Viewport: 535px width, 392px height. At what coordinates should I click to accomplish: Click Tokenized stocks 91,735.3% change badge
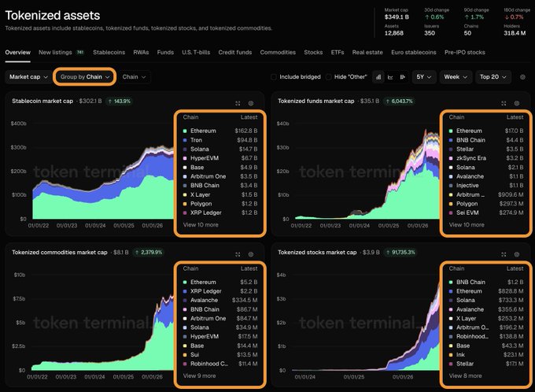tap(400, 253)
